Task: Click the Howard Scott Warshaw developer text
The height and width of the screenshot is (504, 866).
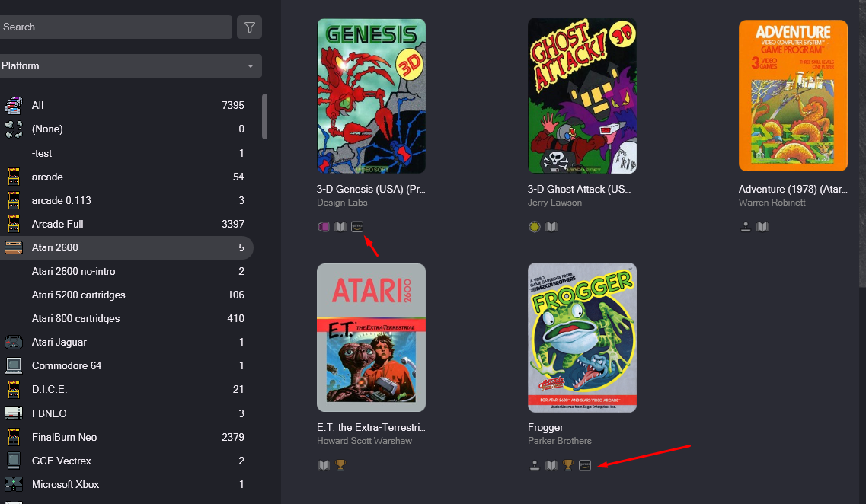Action: 365,441
